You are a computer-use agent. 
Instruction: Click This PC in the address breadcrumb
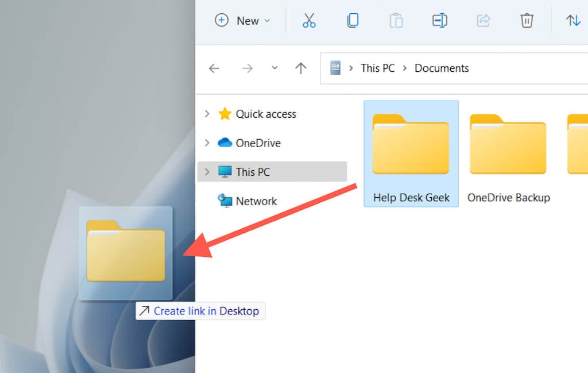pyautogui.click(x=378, y=68)
